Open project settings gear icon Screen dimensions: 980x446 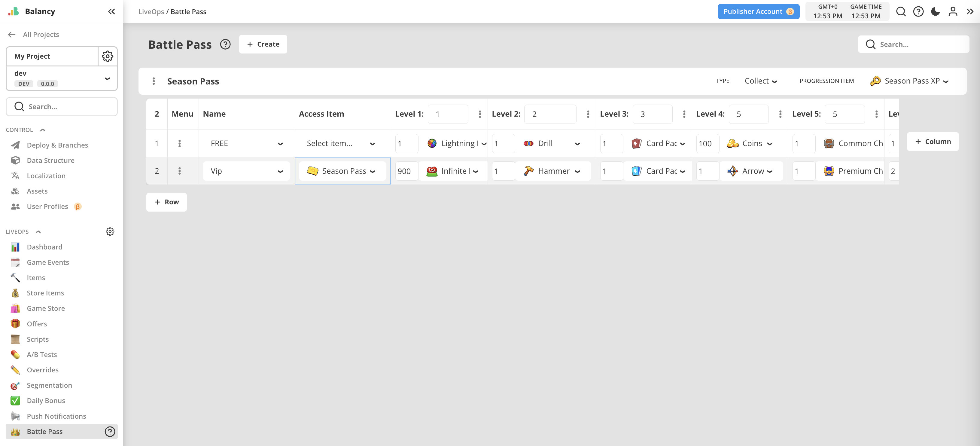108,56
